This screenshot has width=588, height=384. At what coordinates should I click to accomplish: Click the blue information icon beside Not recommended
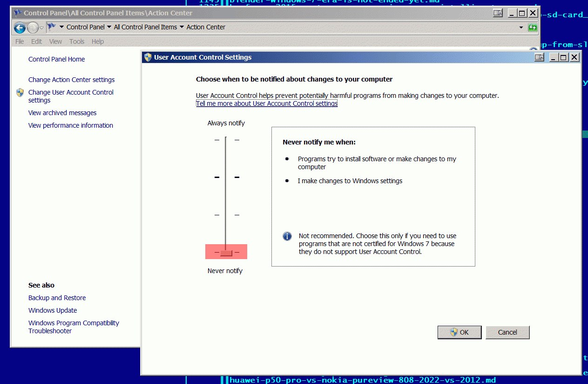[x=287, y=236]
